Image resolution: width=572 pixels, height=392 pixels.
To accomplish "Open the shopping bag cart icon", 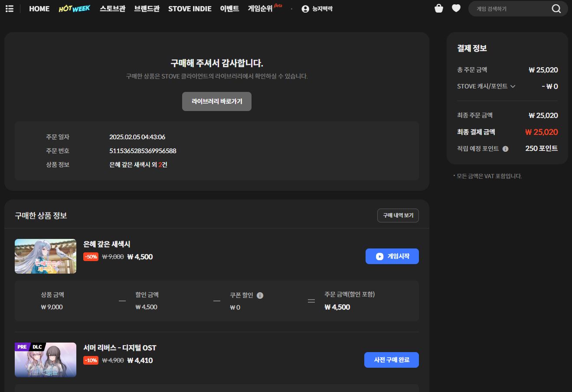I will coord(439,8).
